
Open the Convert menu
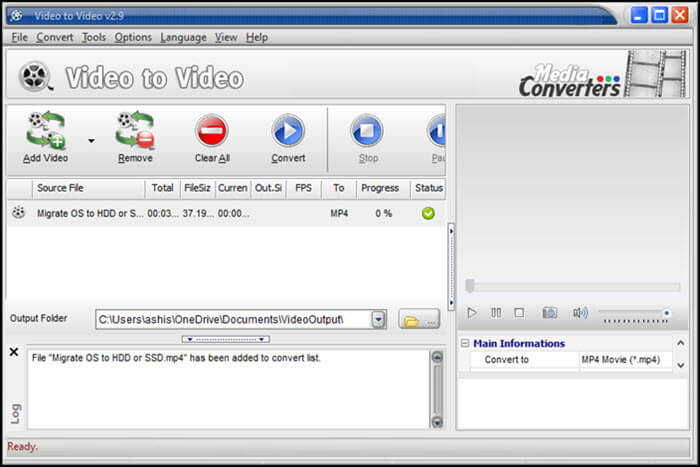click(55, 37)
